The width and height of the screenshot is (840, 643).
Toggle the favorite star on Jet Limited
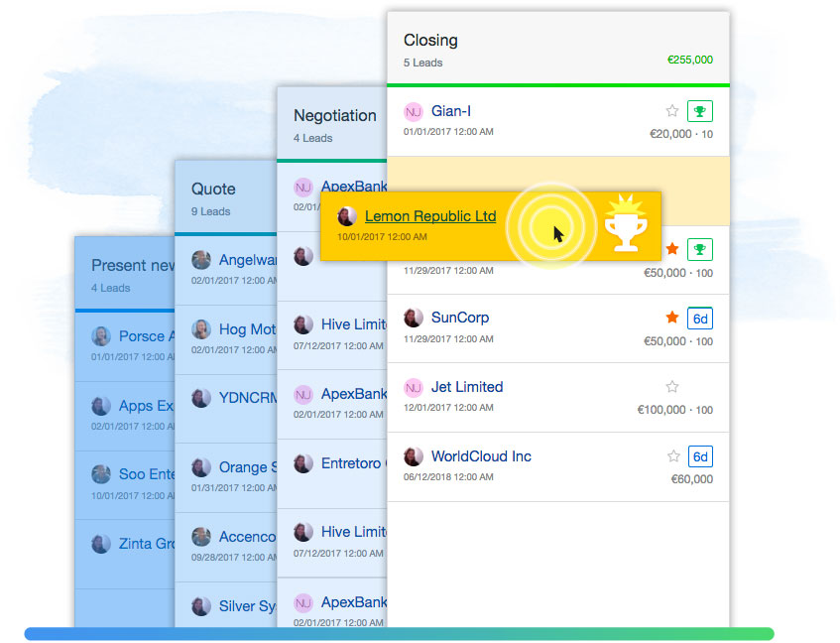tap(672, 387)
